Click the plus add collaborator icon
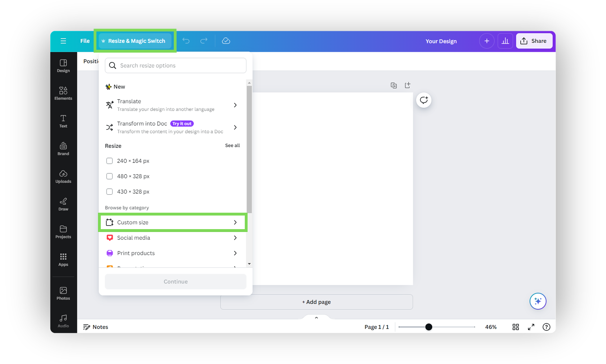This screenshot has height=364, width=606. coord(486,41)
